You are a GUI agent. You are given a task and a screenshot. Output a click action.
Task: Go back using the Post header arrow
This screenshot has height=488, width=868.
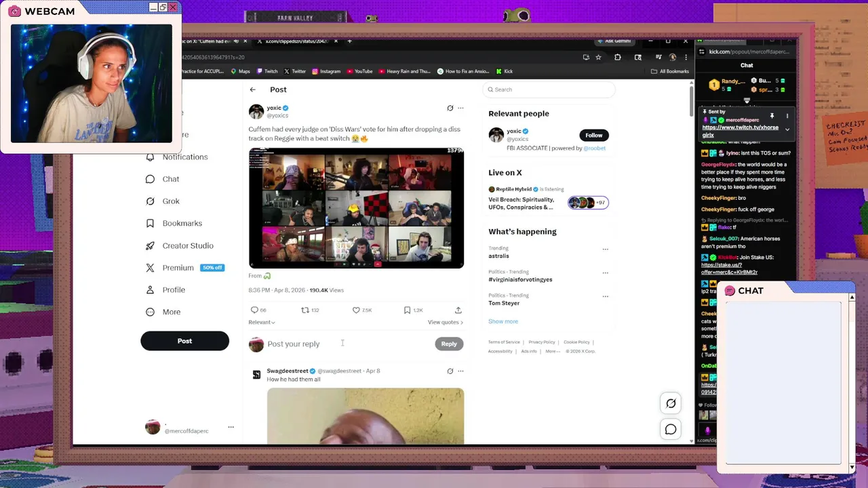pos(252,89)
